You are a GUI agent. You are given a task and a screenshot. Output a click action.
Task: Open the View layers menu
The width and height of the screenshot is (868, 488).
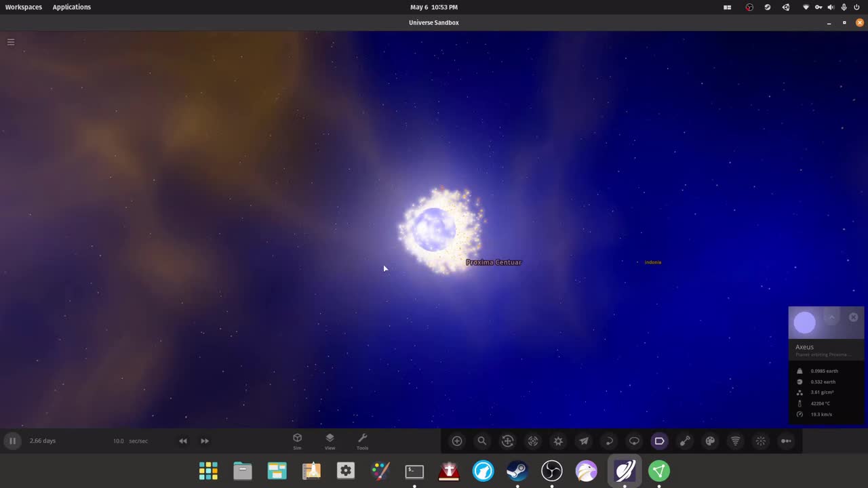point(330,441)
